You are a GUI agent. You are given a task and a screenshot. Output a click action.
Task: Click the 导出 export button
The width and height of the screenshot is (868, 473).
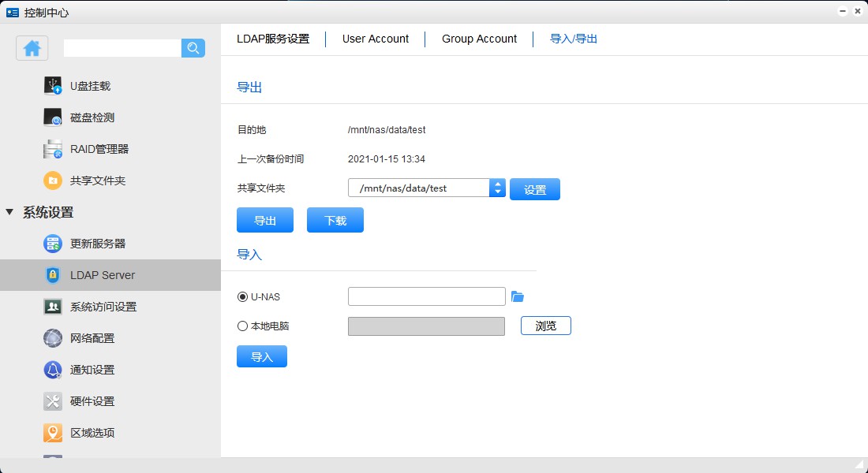coord(265,221)
